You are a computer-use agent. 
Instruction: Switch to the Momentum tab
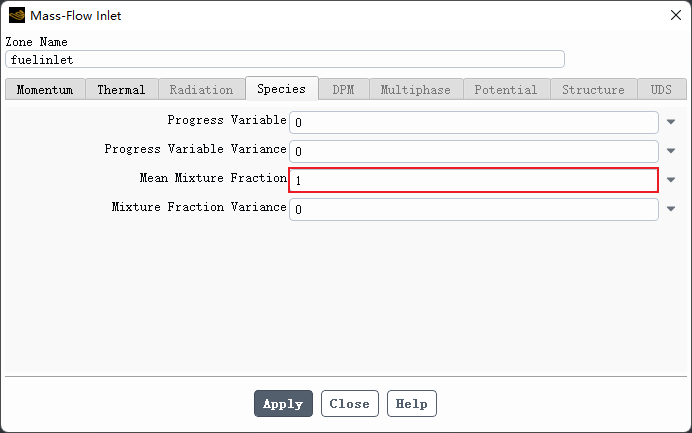[x=45, y=89]
